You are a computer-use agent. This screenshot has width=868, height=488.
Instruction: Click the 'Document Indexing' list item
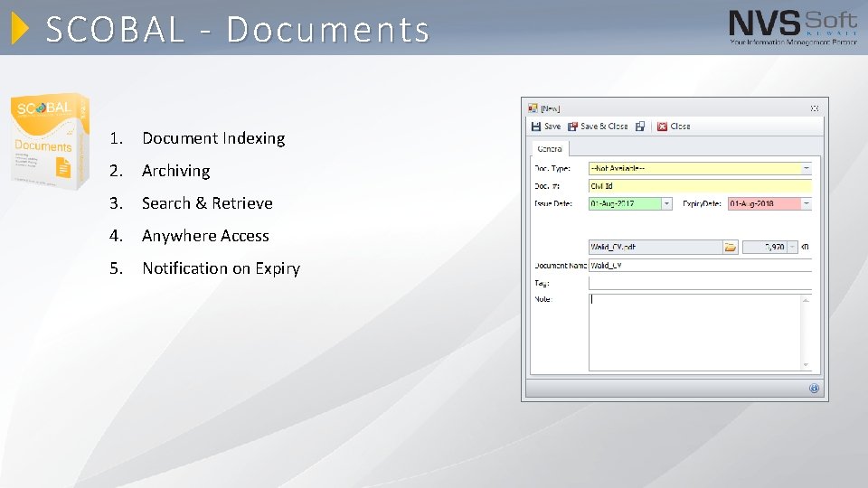click(213, 138)
